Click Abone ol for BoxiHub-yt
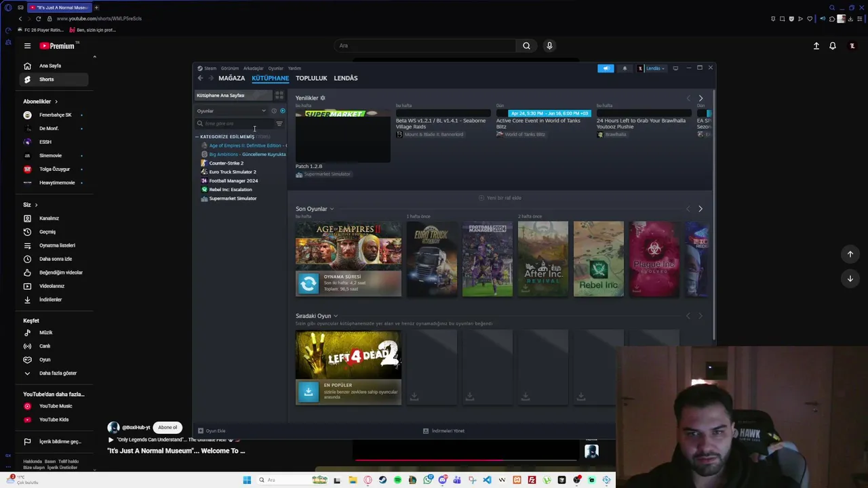This screenshot has height=488, width=868. [167, 428]
